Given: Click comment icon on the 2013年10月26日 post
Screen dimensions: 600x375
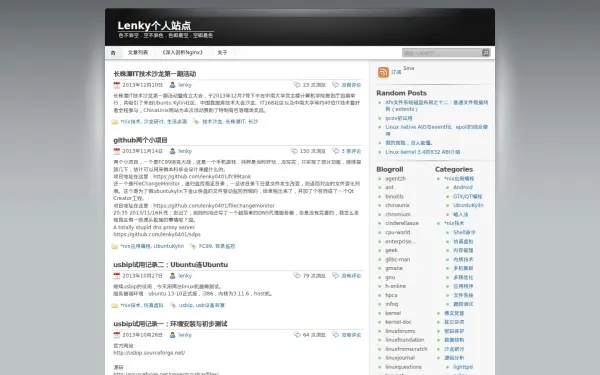Looking at the screenshot, I should point(336,334).
